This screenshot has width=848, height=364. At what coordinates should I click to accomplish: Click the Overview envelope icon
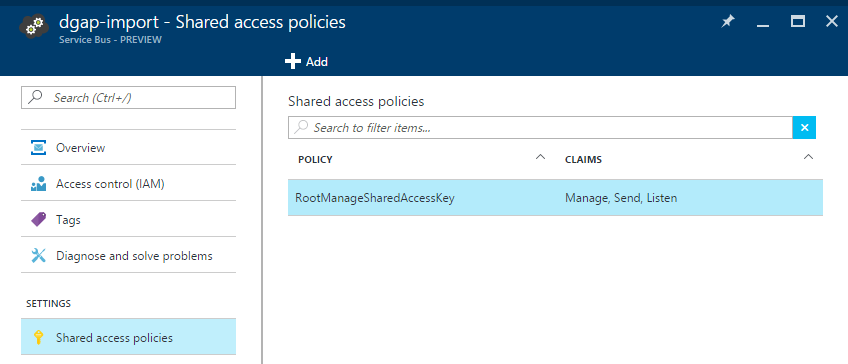point(38,147)
